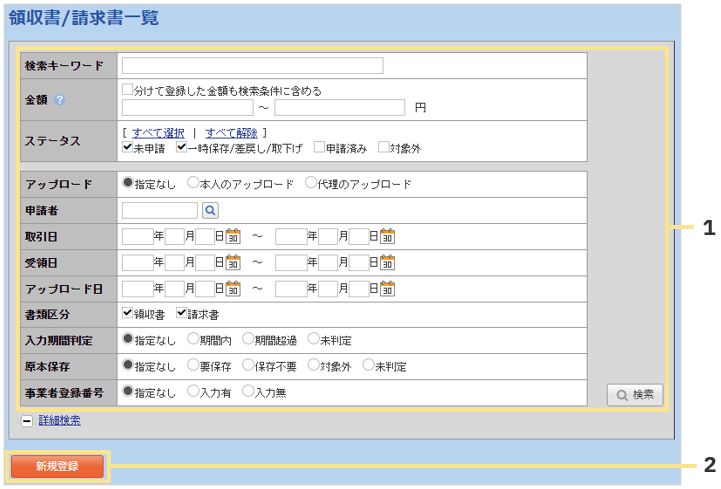
Task: Choose 期間超過 for 入力期間判定
Action: point(248,340)
